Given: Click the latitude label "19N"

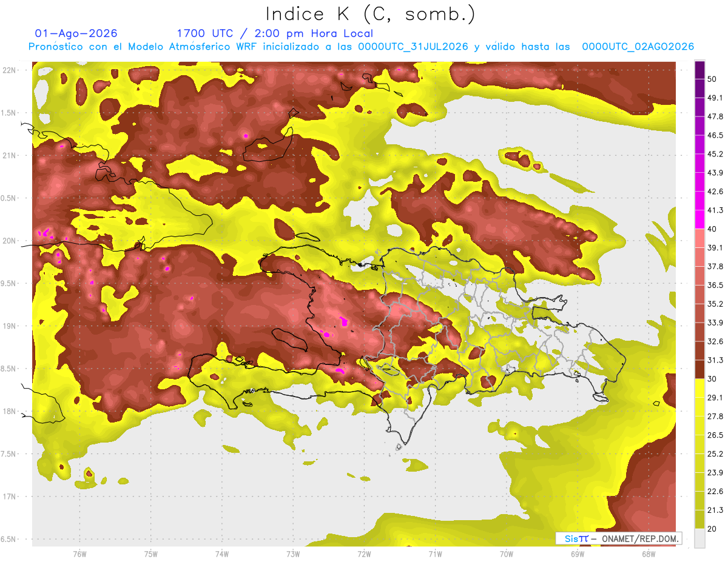Looking at the screenshot, I should 9,326.
